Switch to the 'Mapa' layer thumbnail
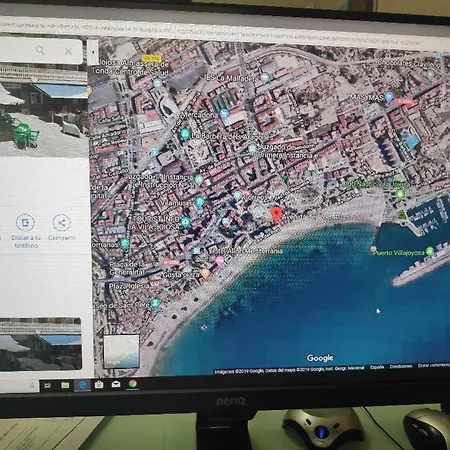This screenshot has width=450, height=450. [121, 351]
